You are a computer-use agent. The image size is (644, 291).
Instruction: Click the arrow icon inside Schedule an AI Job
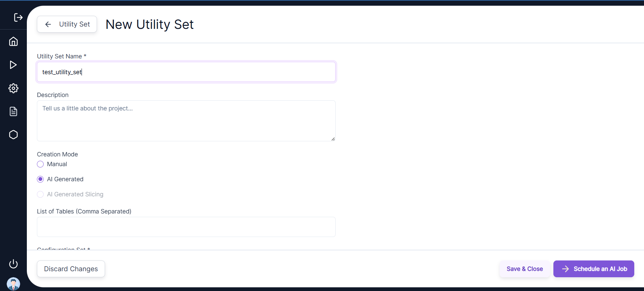565,269
